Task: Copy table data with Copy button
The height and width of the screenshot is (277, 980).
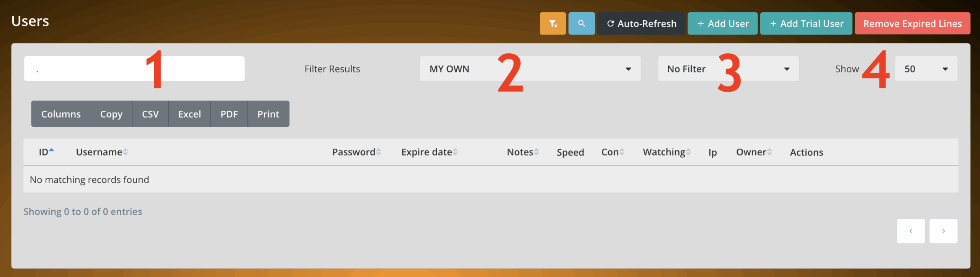Action: pyautogui.click(x=111, y=114)
